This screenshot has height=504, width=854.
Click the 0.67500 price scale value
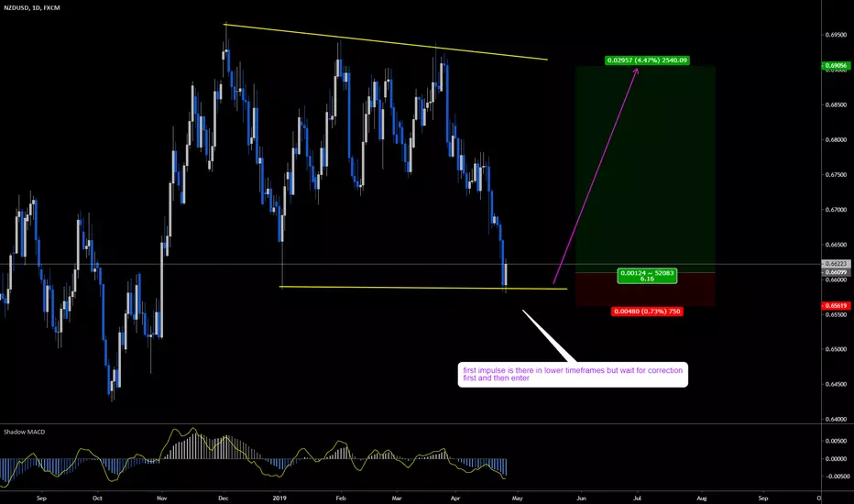837,174
